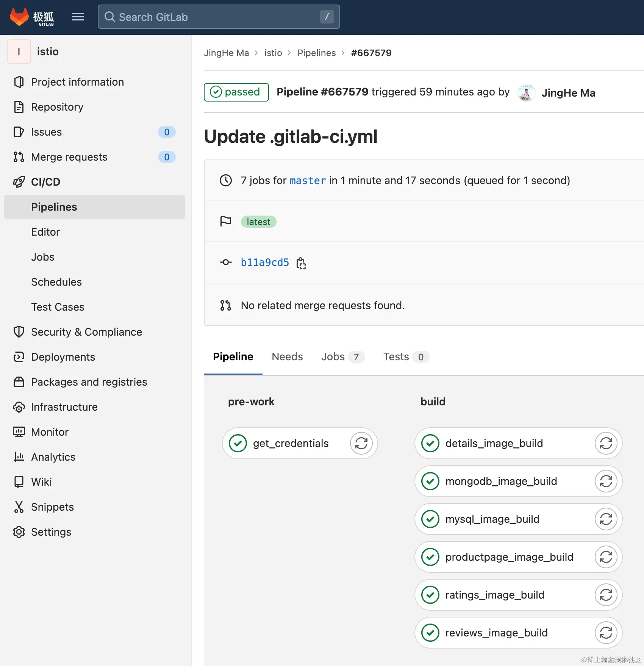This screenshot has height=666, width=644.
Task: Click the Settings gear icon
Action: coord(19,532)
